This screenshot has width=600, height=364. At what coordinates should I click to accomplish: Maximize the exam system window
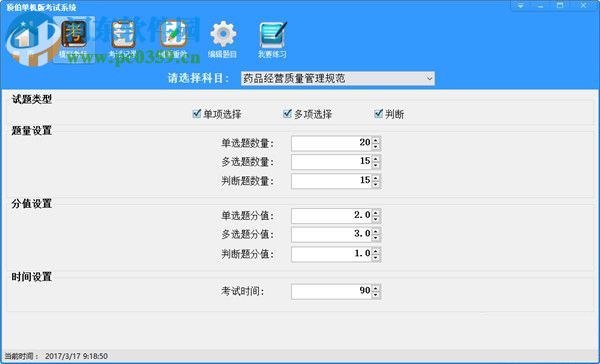point(560,5)
